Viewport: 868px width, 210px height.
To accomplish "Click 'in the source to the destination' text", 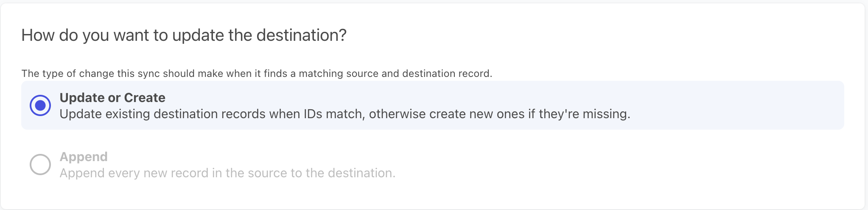I will [311, 173].
